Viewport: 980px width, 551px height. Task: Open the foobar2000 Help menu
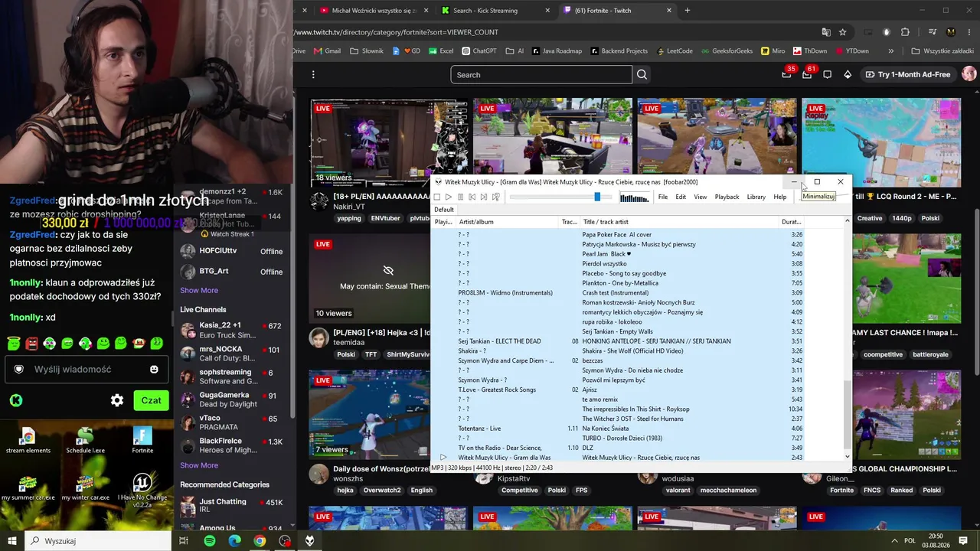(780, 197)
